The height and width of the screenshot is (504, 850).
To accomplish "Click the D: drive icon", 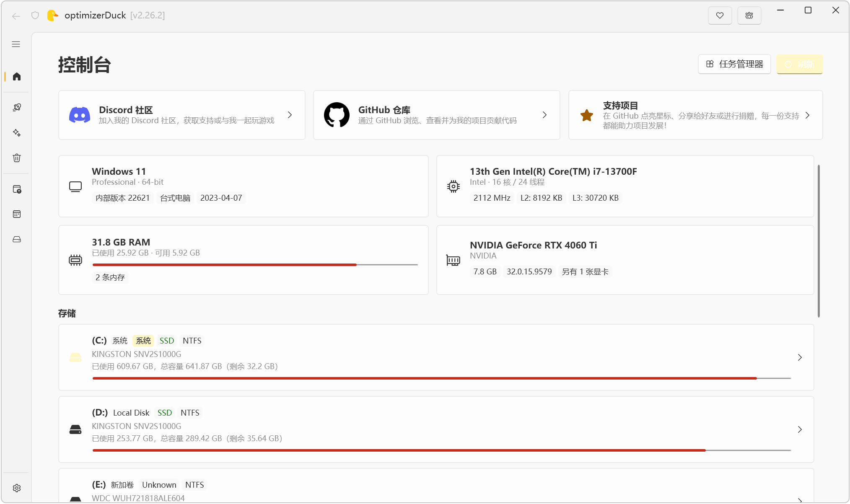I will click(75, 429).
